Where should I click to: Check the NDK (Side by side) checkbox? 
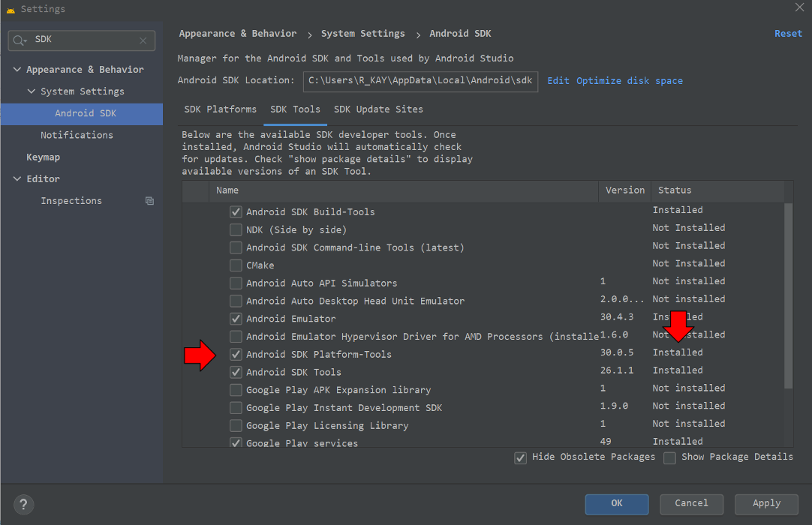(x=236, y=229)
